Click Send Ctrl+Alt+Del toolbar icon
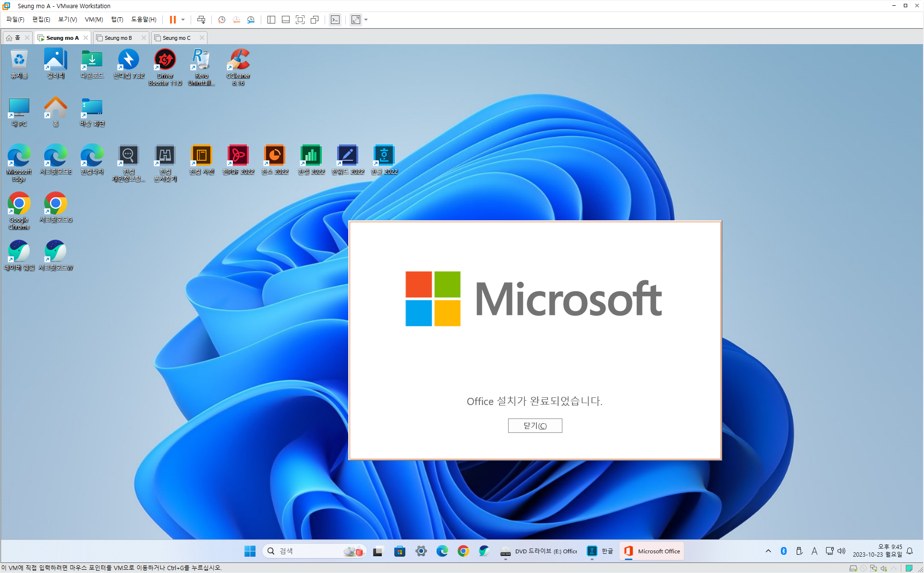Image resolution: width=924 pixels, height=573 pixels. tap(201, 20)
